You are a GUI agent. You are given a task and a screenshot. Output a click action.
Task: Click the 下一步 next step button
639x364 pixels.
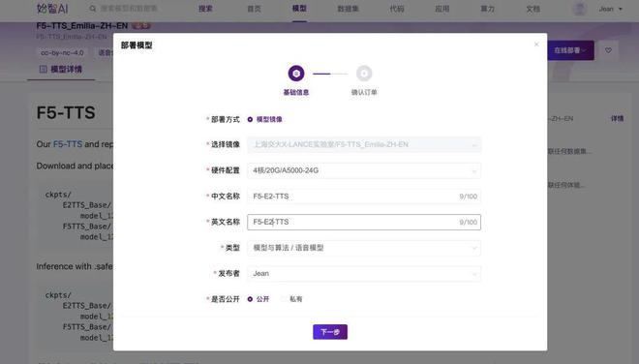point(330,332)
